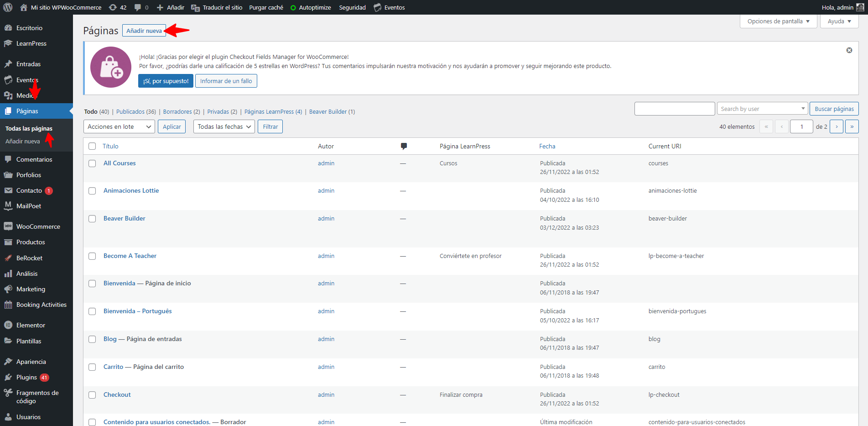The image size is (868, 426).
Task: Check the Animaciones Lottie row checkbox
Action: tap(92, 191)
